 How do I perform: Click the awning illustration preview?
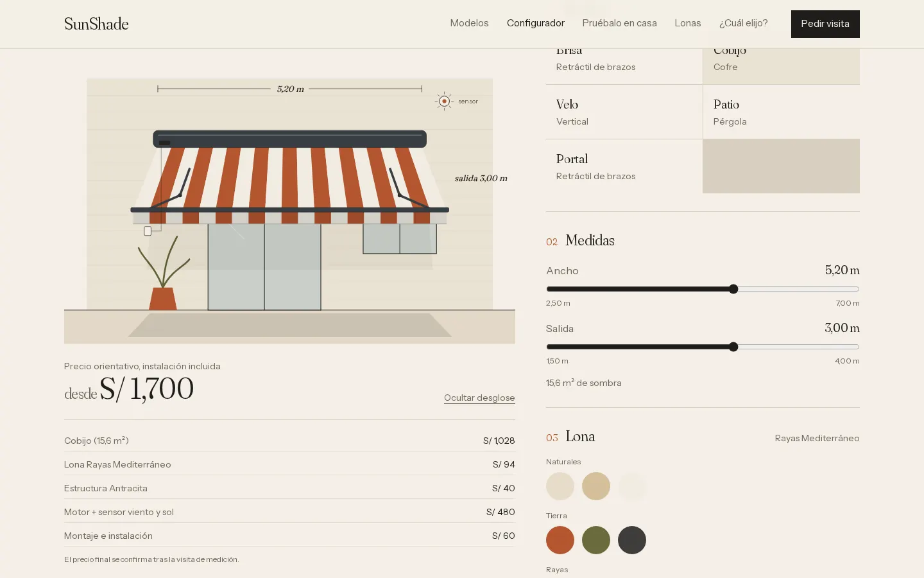[289, 211]
